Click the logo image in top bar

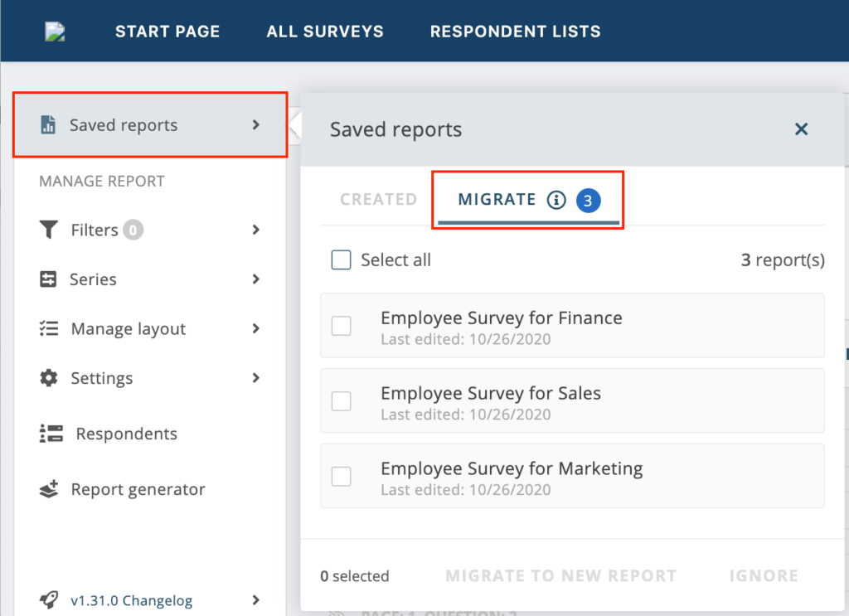[x=55, y=32]
